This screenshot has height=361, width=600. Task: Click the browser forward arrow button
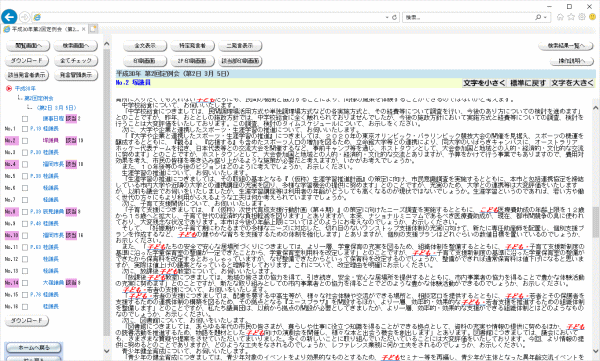pos(24,17)
